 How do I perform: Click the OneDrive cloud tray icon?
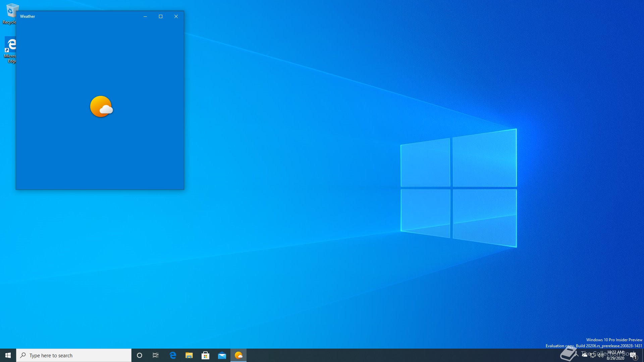tap(585, 355)
